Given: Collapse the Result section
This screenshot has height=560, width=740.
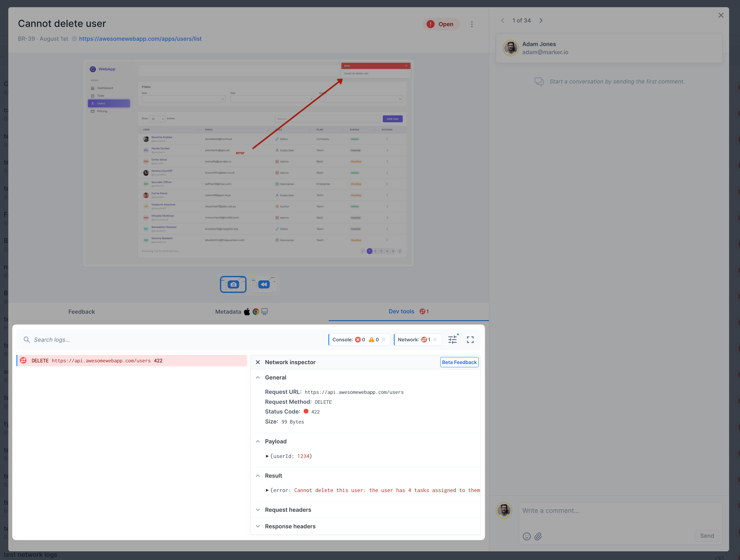Looking at the screenshot, I should 258,476.
